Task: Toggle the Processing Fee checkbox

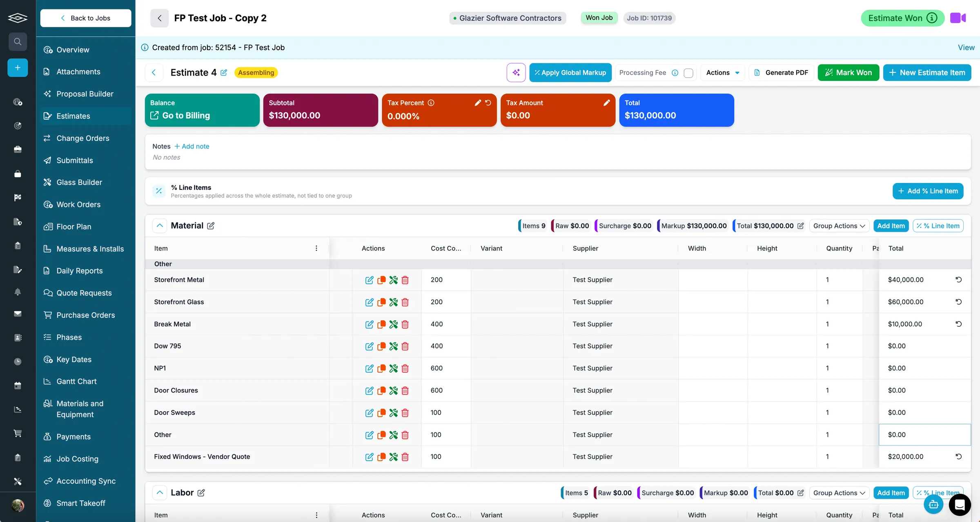Action: [x=688, y=73]
